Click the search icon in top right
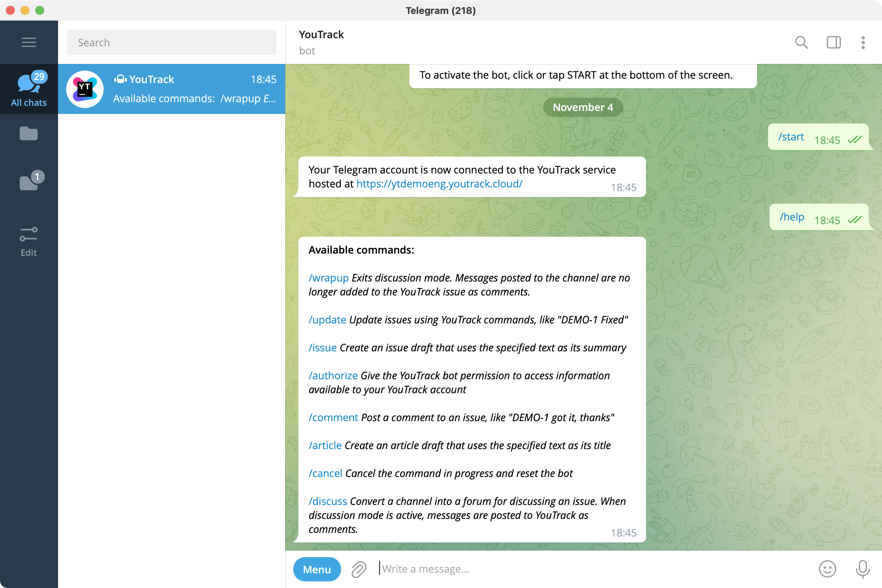The width and height of the screenshot is (882, 588). coord(801,42)
